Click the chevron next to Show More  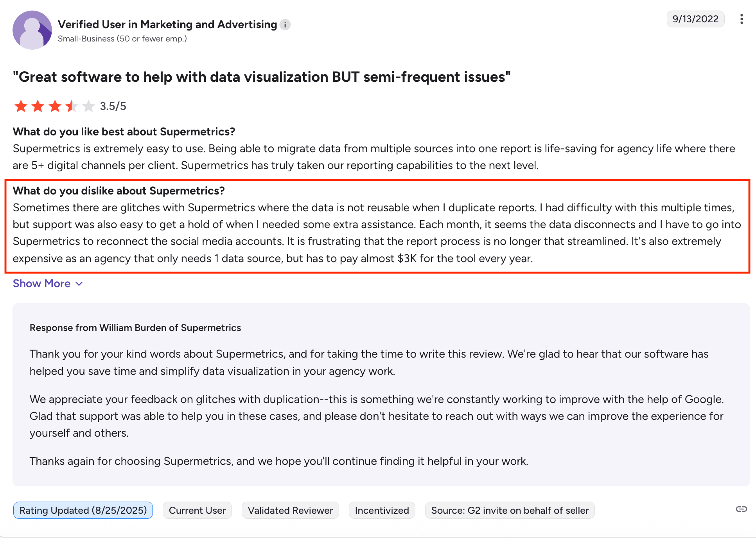pyautogui.click(x=79, y=284)
